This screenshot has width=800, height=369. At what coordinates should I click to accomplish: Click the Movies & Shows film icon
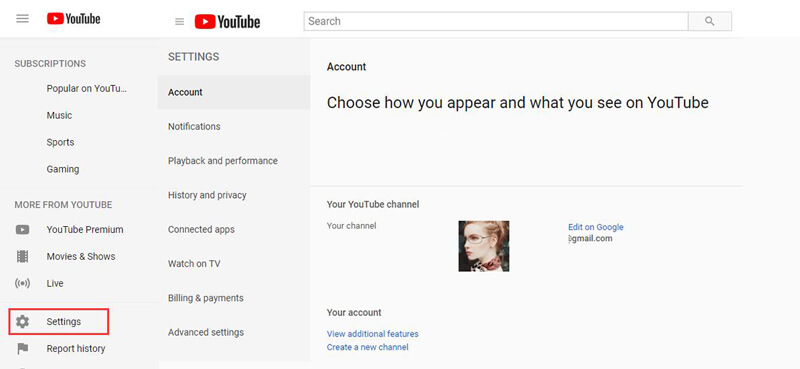(x=22, y=256)
